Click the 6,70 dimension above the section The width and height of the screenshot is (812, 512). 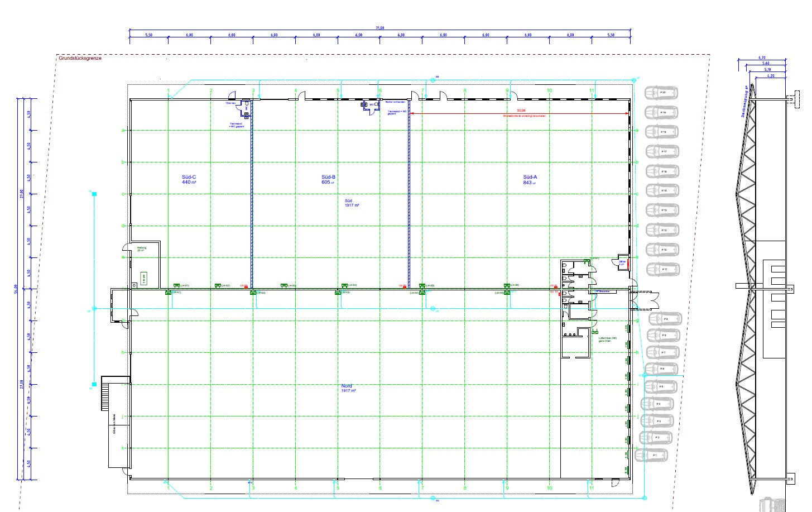tap(762, 58)
